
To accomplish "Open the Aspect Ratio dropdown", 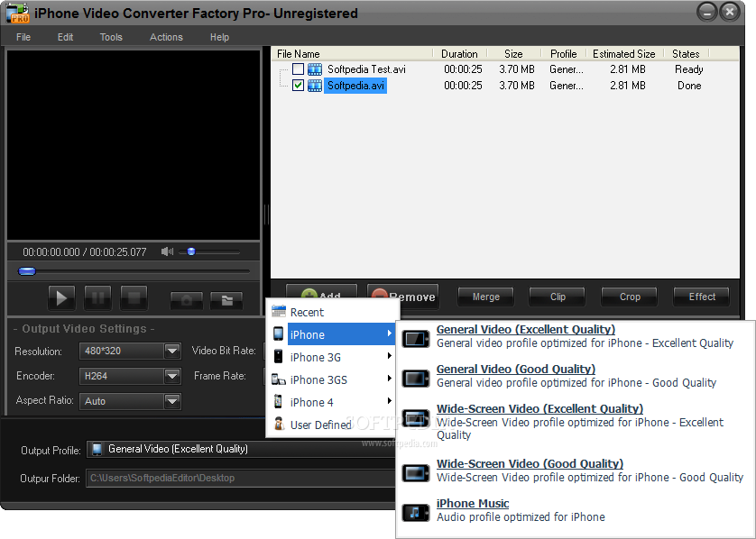I will pyautogui.click(x=172, y=401).
